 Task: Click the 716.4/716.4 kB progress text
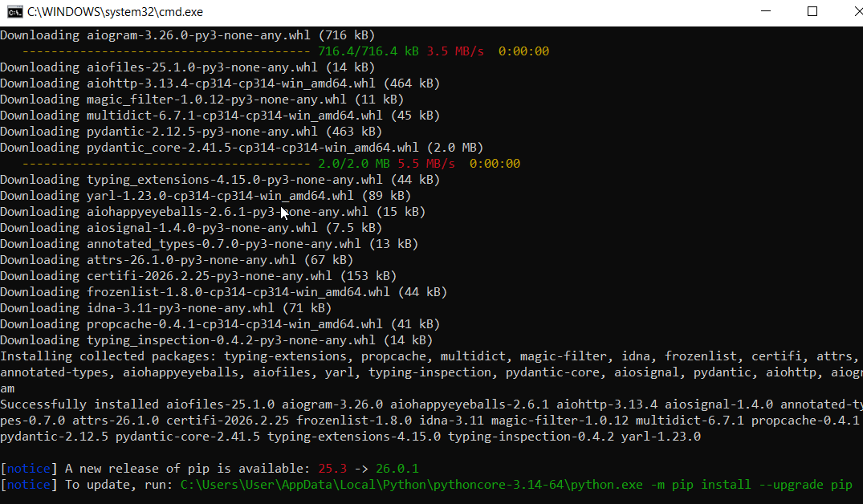(x=368, y=51)
